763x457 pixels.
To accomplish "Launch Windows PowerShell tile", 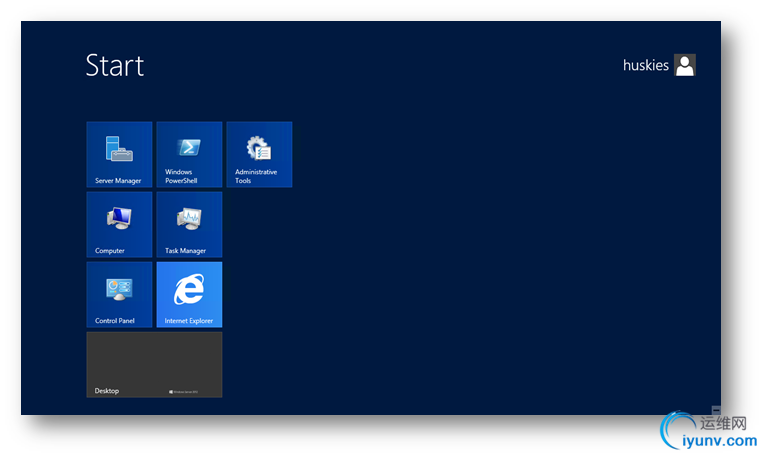I will (189, 154).
